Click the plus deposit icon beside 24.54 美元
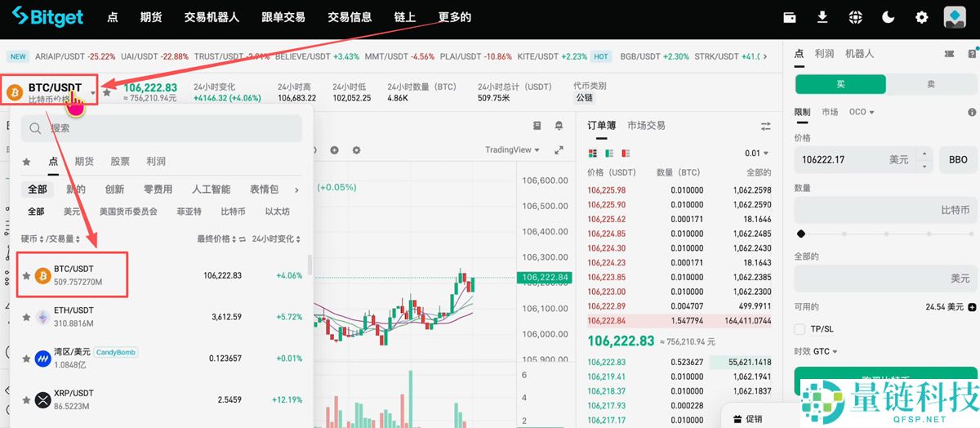The width and height of the screenshot is (980, 428). coord(972,307)
